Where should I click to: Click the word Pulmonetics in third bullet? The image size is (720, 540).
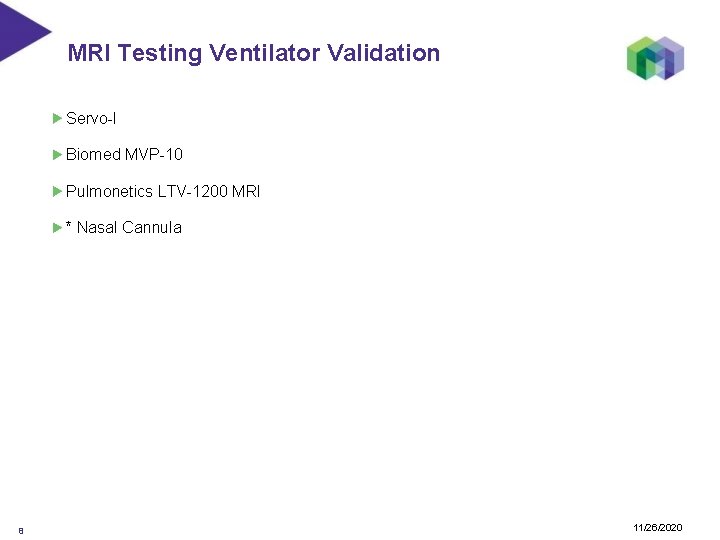pyautogui.click(x=109, y=191)
